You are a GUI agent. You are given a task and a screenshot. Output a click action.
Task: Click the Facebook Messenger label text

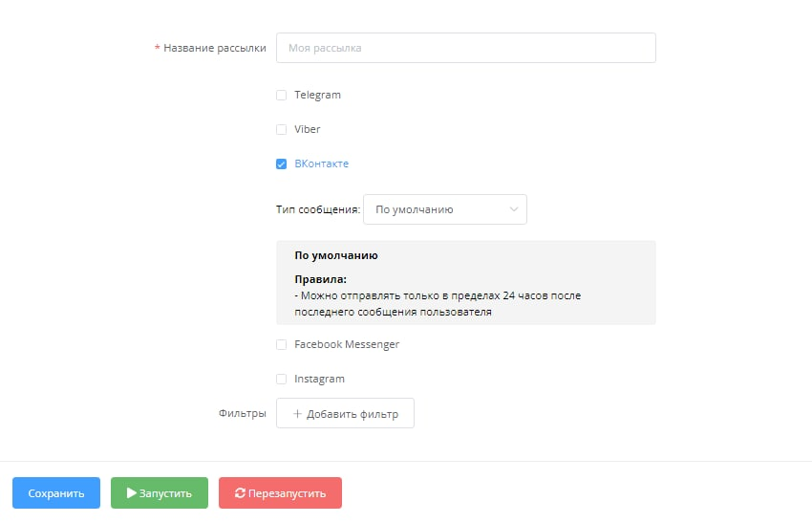click(347, 344)
